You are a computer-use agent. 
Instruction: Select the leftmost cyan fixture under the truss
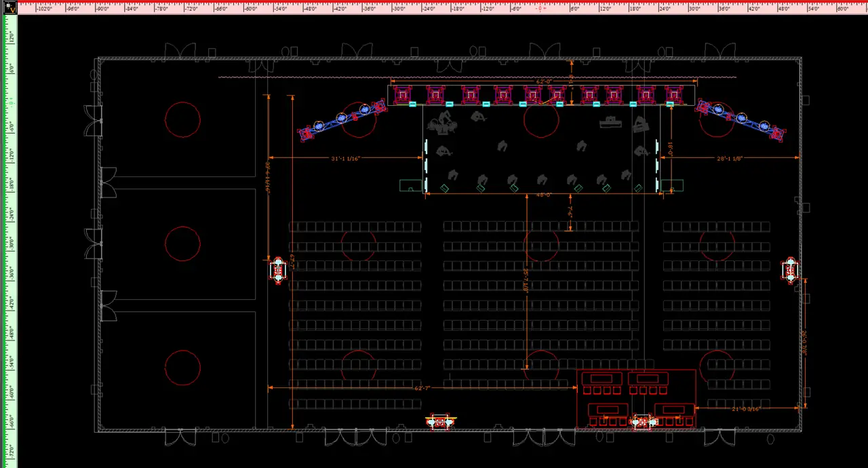(412, 104)
